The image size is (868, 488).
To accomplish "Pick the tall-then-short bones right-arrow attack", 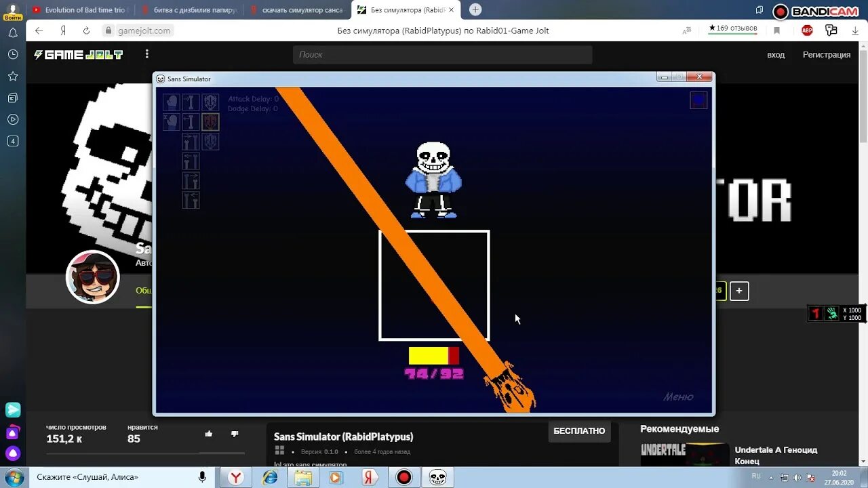I will [191, 180].
